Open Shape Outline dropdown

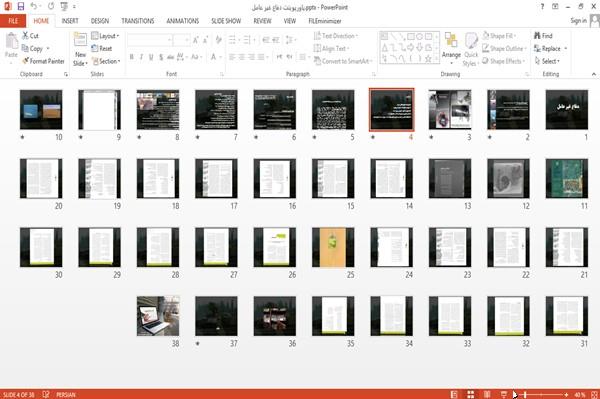504,49
